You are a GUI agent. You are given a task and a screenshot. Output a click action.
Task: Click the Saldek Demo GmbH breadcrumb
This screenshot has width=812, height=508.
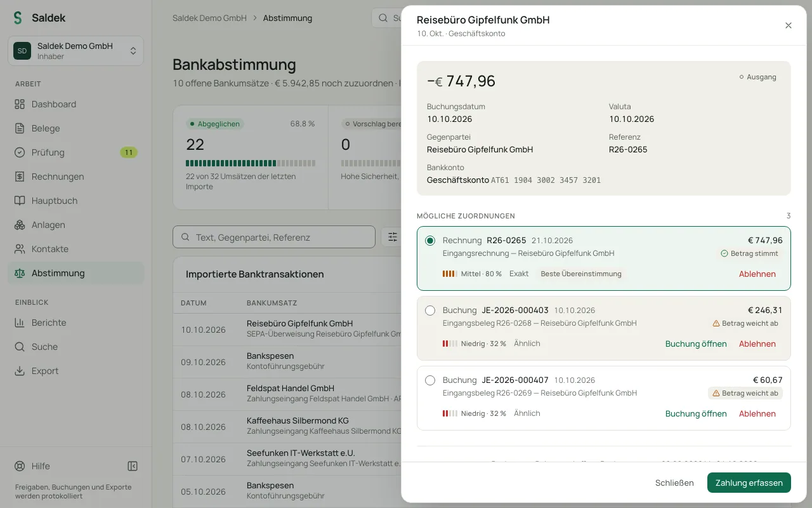[x=209, y=18]
